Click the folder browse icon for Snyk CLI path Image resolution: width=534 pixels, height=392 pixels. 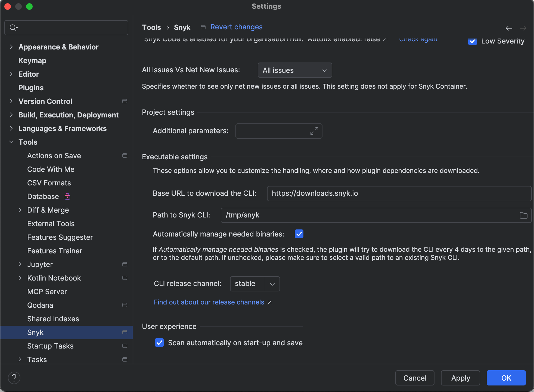point(523,215)
